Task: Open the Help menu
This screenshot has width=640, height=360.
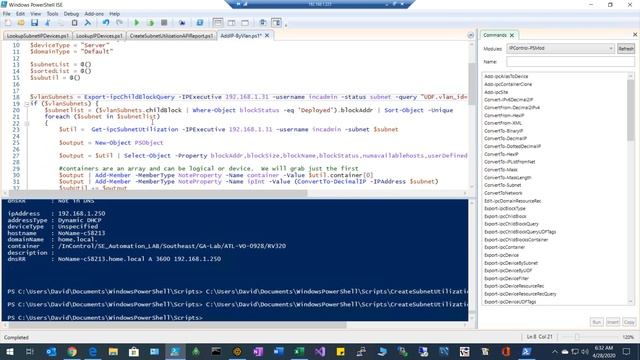Action: 114,14
